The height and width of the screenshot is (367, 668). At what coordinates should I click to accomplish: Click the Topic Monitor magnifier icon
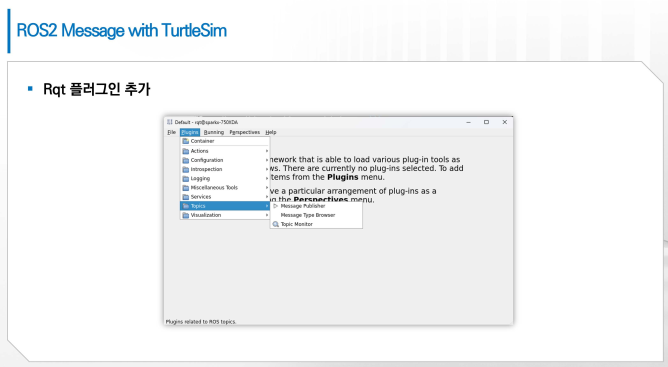click(276, 224)
